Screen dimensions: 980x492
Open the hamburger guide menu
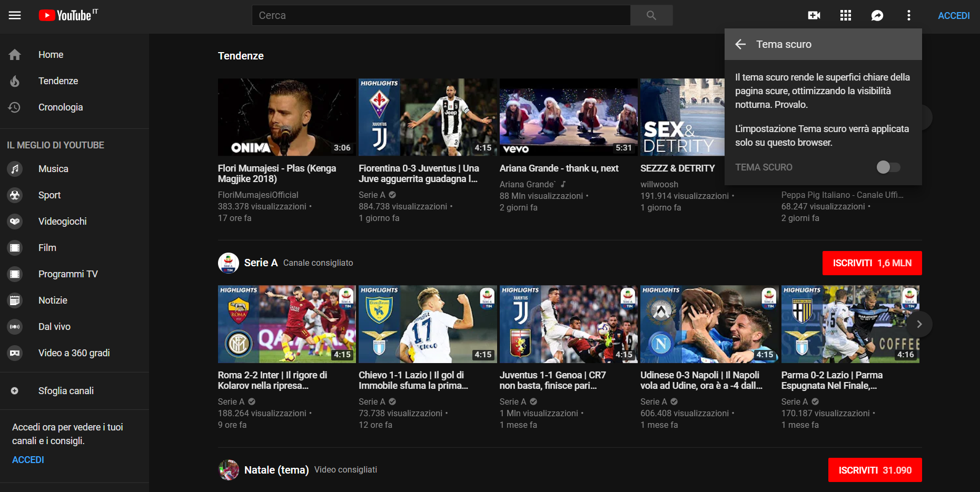tap(15, 15)
